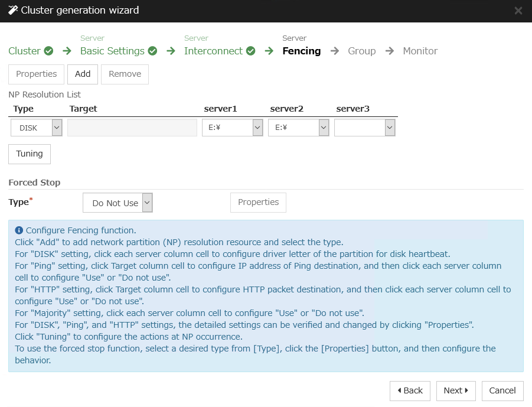Click the arrow between Fencing and Group
The height and width of the screenshot is (407, 532).
[335, 51]
